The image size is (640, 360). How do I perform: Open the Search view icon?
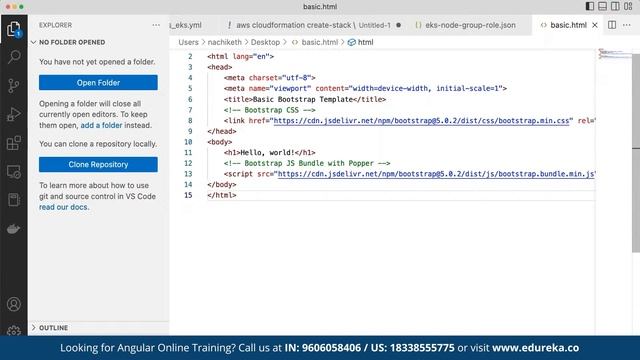(x=14, y=57)
